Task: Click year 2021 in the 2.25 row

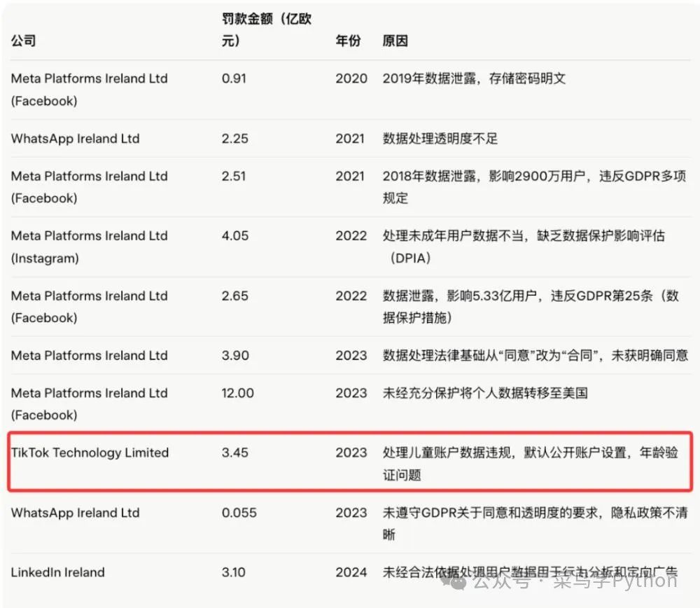Action: click(350, 139)
